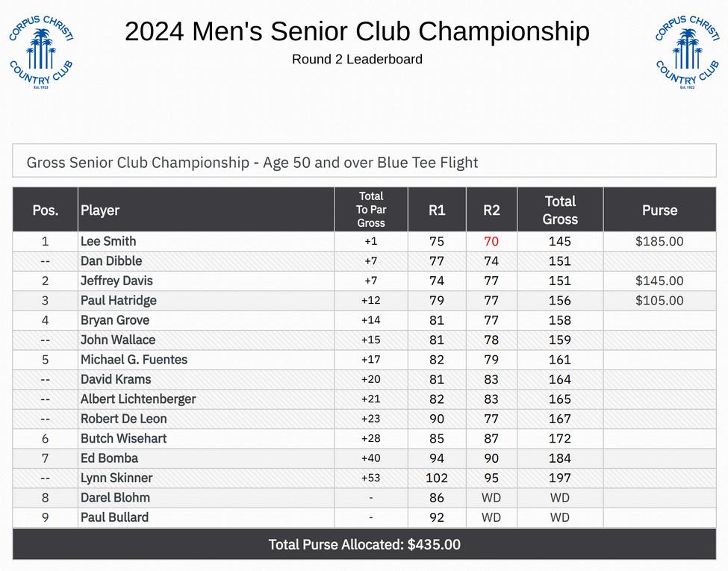This screenshot has width=728, height=571.
Task: Click the Player column header
Action: [x=100, y=210]
